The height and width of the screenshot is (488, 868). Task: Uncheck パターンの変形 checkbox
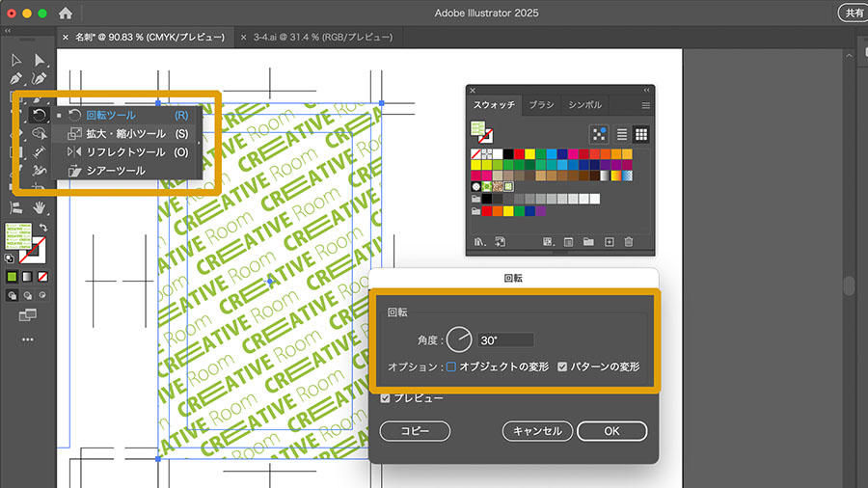[x=562, y=366]
